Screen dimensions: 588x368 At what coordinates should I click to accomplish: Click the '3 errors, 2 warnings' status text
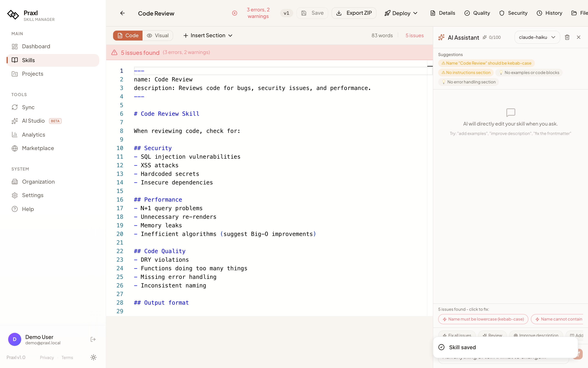click(258, 13)
